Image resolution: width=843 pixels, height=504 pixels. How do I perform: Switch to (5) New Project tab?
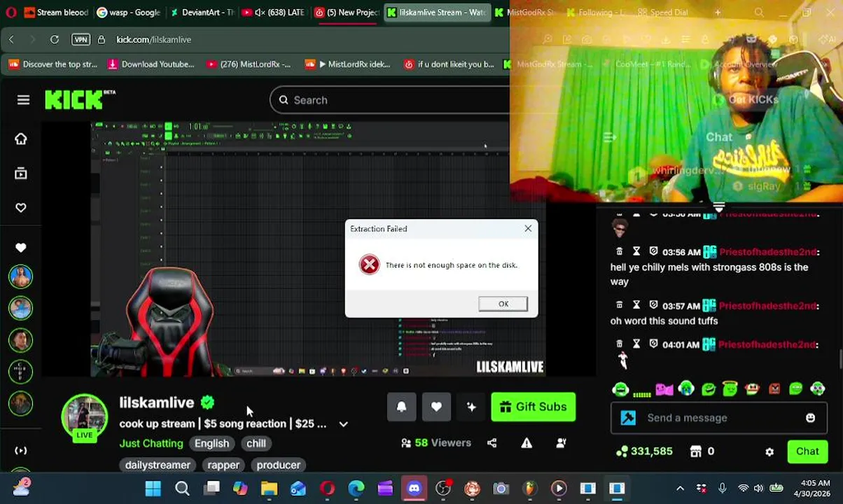[347, 12]
